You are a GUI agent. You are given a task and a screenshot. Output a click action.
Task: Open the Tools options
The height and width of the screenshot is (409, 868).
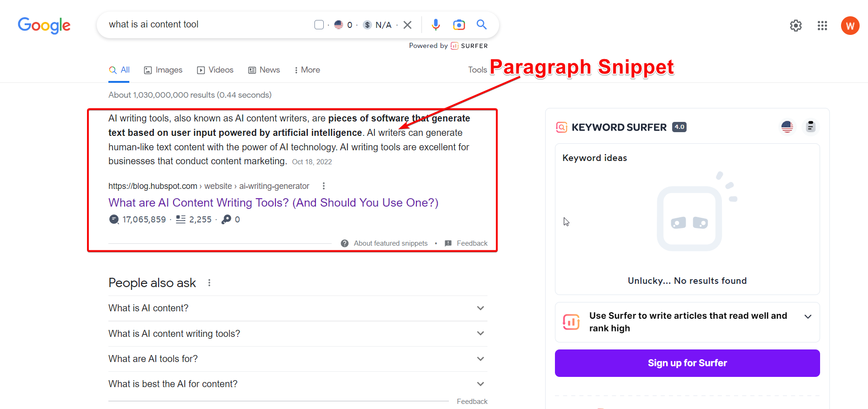click(477, 70)
